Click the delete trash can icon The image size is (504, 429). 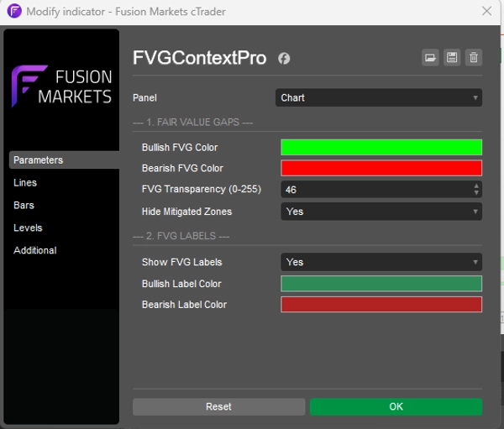coord(474,58)
